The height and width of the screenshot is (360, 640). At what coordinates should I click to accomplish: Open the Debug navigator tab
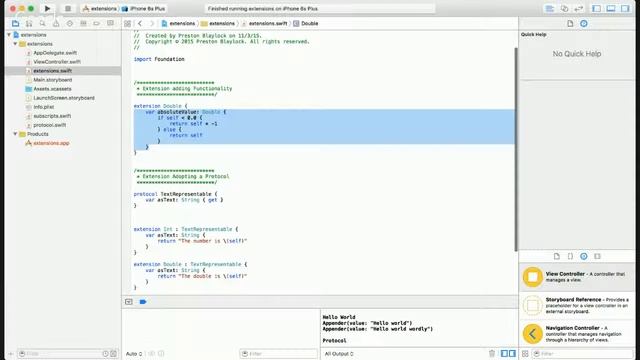pos(83,24)
